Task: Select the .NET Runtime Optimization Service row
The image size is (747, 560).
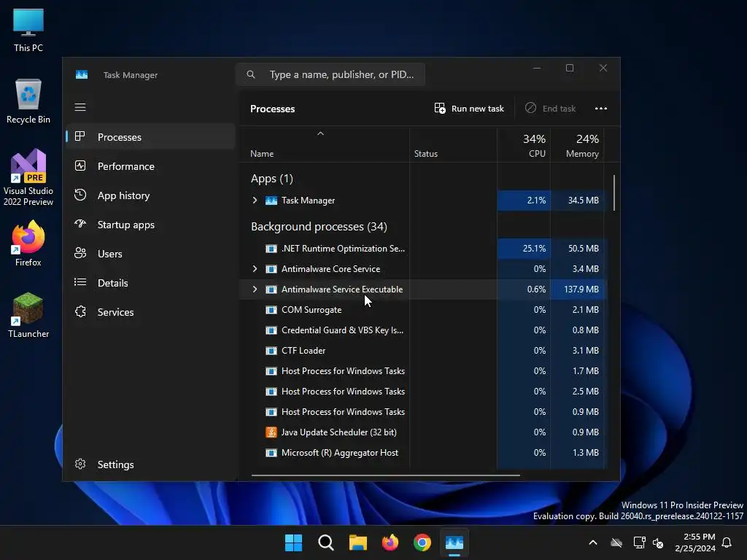Action: click(422, 249)
